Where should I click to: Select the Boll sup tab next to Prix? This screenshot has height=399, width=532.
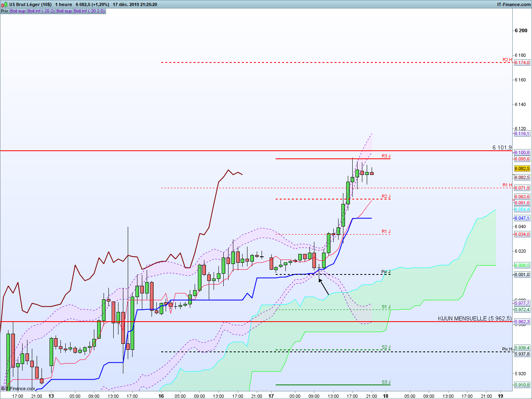(18, 11)
